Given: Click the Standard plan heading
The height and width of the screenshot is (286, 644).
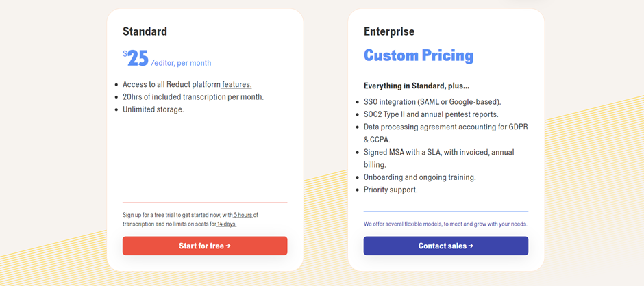Looking at the screenshot, I should point(145,31).
